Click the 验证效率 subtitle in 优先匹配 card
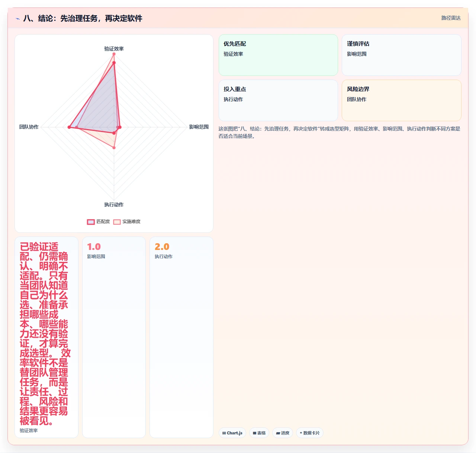 click(x=233, y=54)
